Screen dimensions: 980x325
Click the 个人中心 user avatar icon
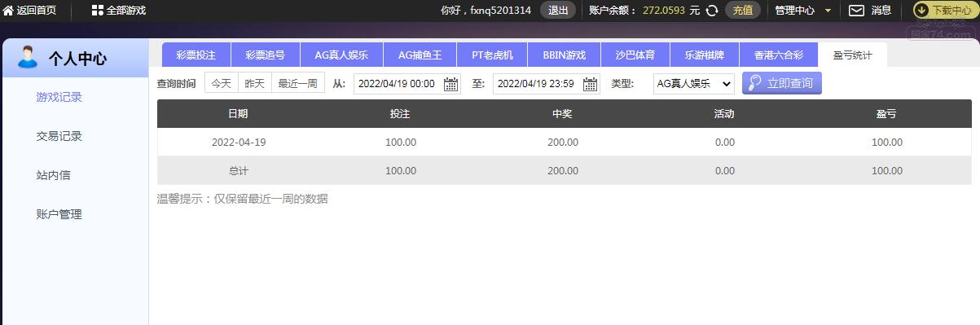[x=28, y=57]
